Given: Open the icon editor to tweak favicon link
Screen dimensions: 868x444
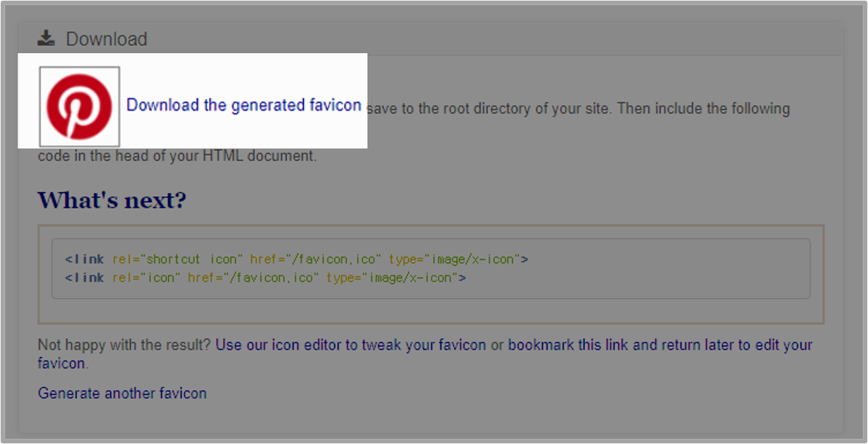Looking at the screenshot, I should point(350,345).
